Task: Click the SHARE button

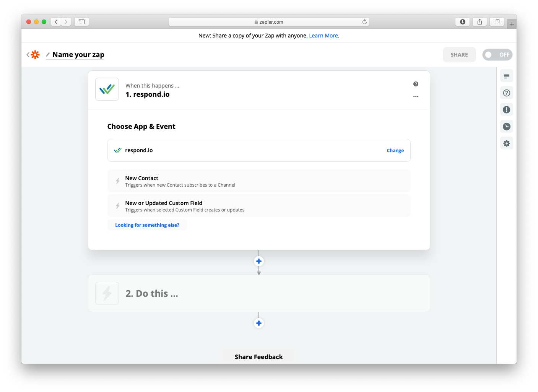Action: pos(459,55)
